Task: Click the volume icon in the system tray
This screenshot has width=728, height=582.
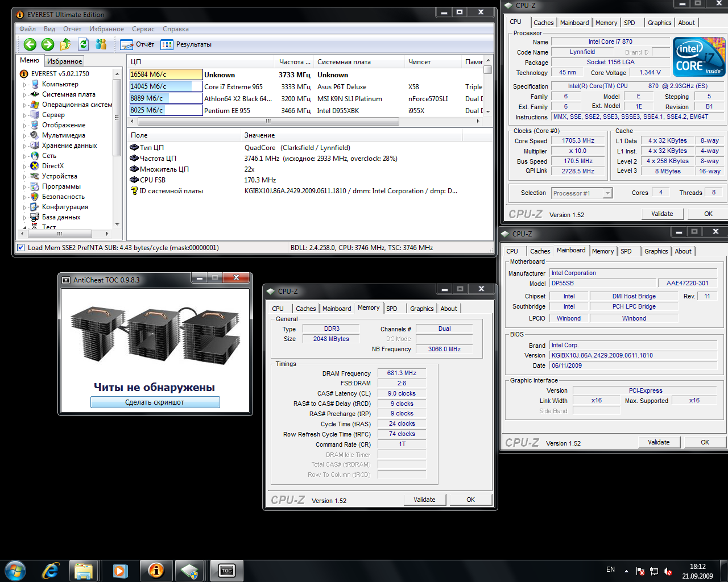Action: tap(668, 571)
